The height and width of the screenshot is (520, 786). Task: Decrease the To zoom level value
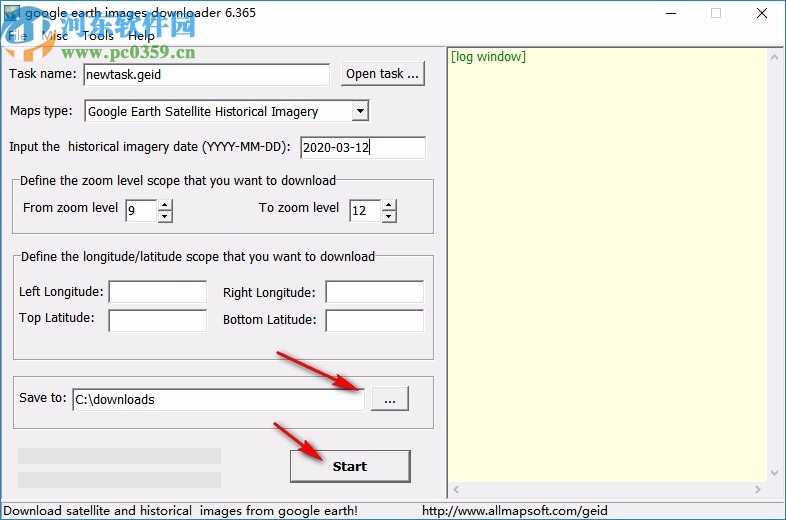(x=389, y=216)
